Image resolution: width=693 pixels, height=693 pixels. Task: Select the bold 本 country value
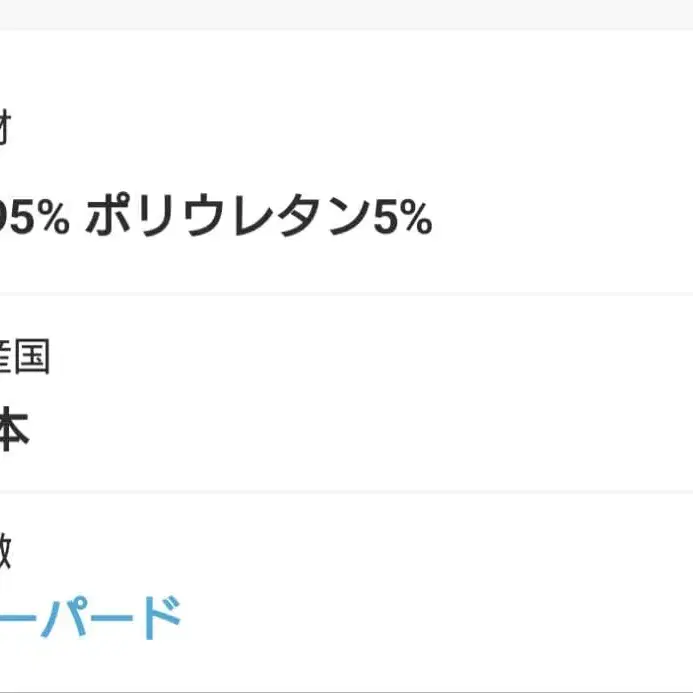coord(12,430)
